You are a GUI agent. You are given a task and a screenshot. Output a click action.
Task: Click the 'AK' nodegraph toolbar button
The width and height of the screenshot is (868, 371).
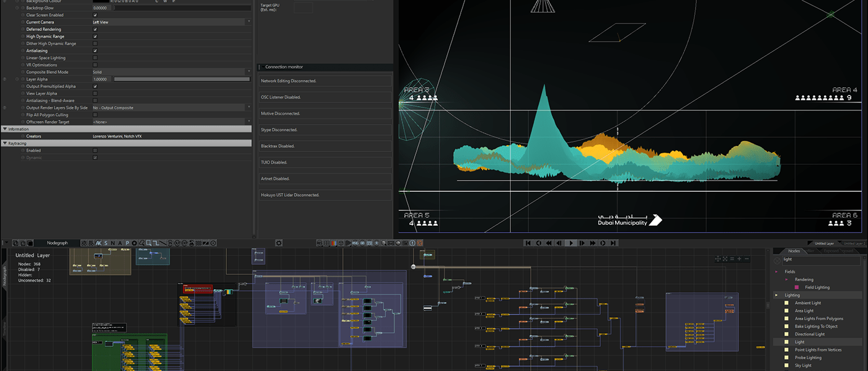(98, 243)
